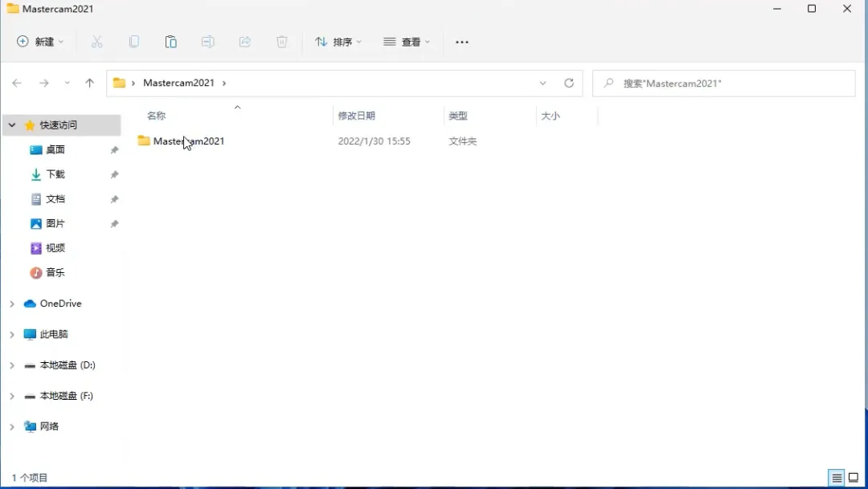Screen dimensions: 868x489
Task: Click the Mastercam2021 folder icon in the file list
Action: click(144, 141)
